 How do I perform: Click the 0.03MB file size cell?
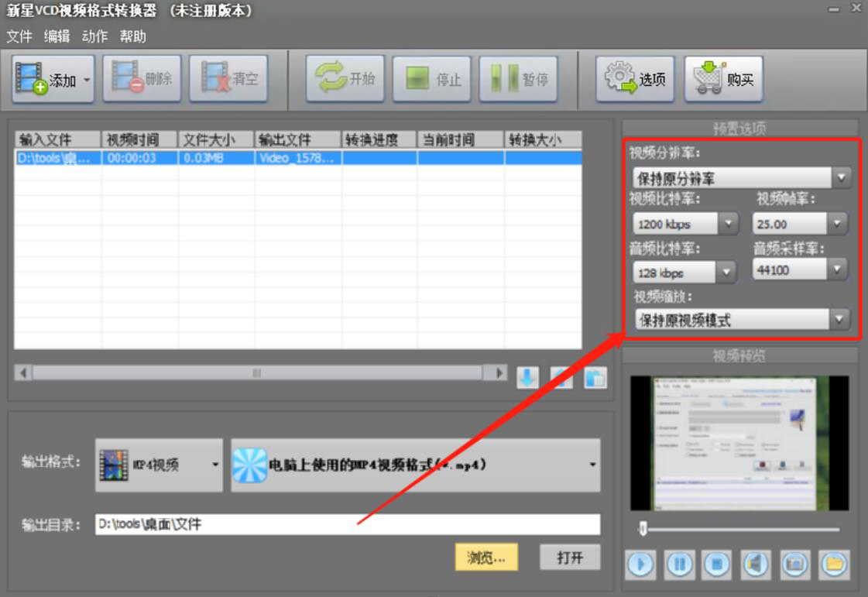[217, 158]
